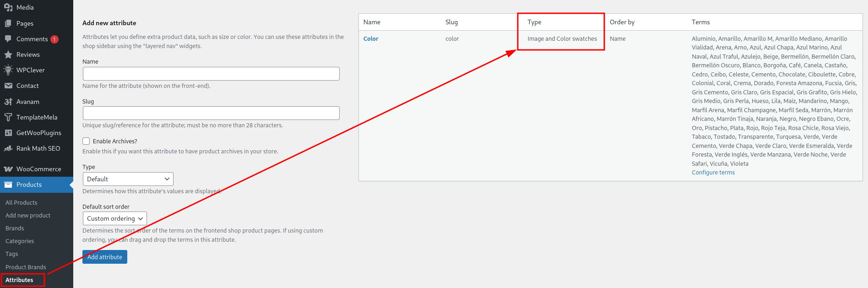Open the Type dropdown set to Default
Image resolution: width=868 pixels, height=288 pixels.
[x=128, y=179]
